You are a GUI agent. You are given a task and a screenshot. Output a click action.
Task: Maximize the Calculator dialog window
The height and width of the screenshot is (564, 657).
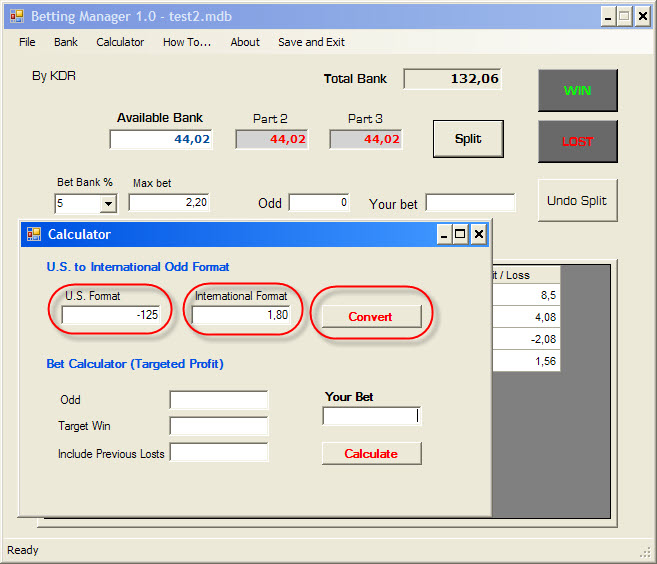461,234
